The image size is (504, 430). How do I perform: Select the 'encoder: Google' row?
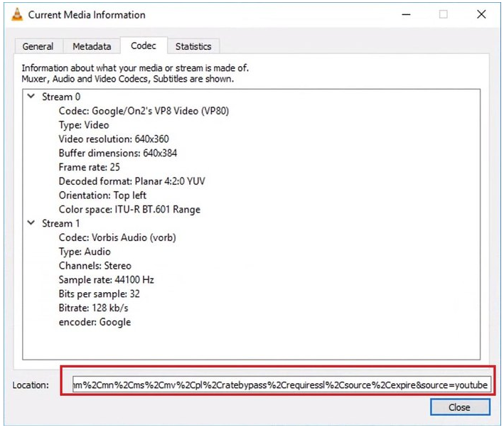coord(95,322)
